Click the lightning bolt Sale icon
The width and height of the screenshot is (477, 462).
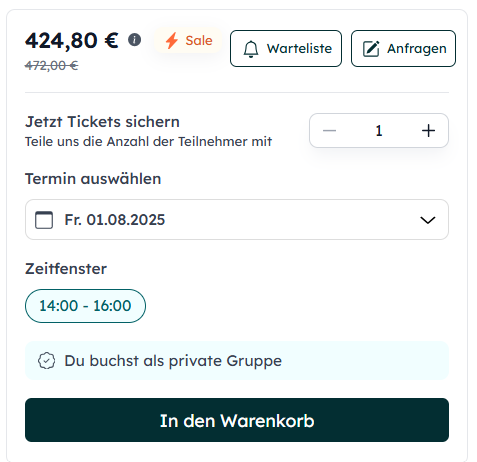172,41
